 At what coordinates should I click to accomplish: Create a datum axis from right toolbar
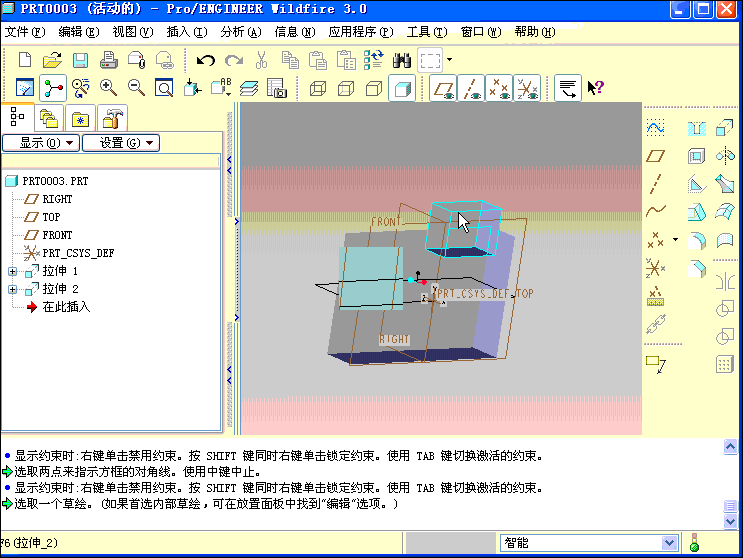pos(655,184)
